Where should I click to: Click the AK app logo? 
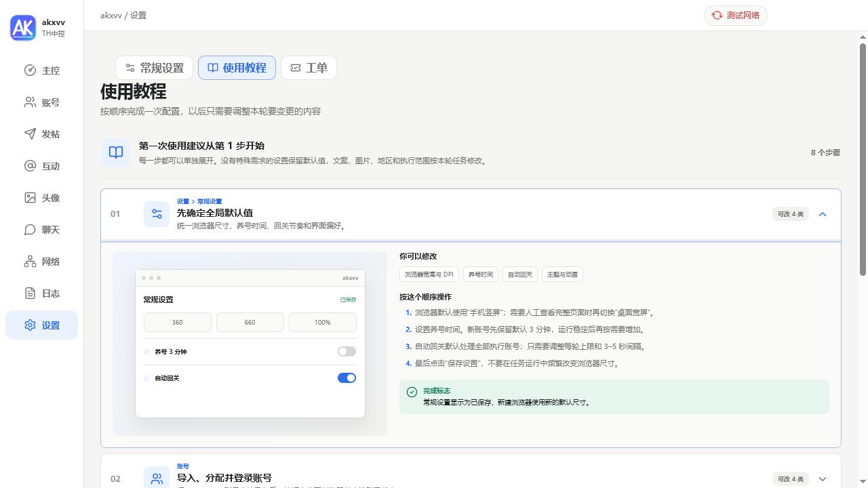pos(23,28)
